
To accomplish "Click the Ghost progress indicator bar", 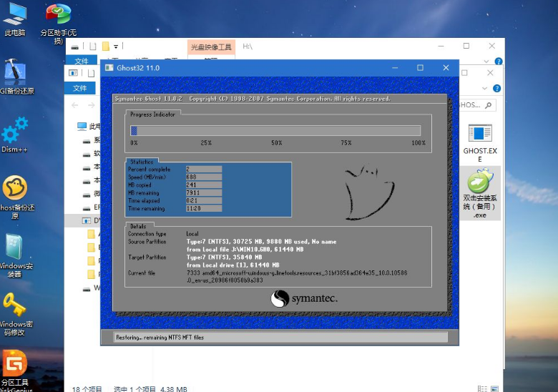I will coord(275,130).
